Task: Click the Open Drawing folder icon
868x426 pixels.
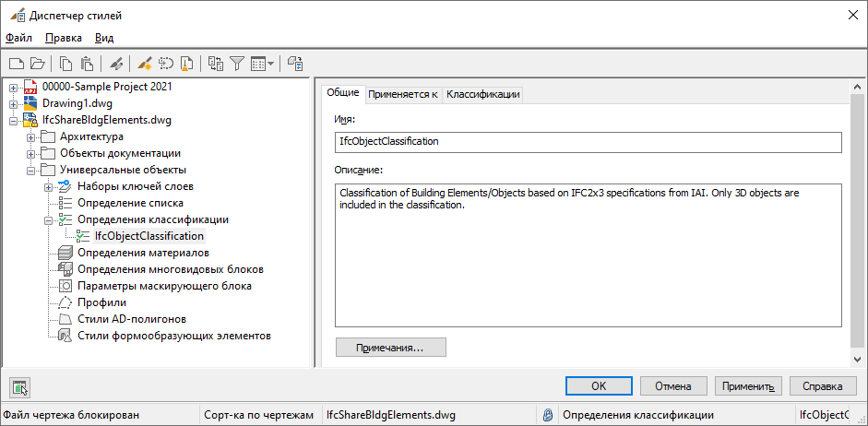Action: (37, 64)
